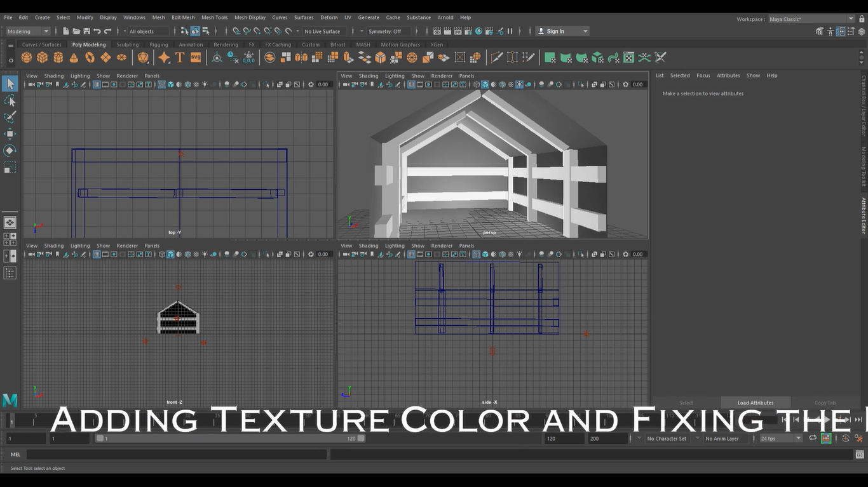Activate the Paint Selection tool in the toolbox
The width and height of the screenshot is (868, 487).
point(10,117)
